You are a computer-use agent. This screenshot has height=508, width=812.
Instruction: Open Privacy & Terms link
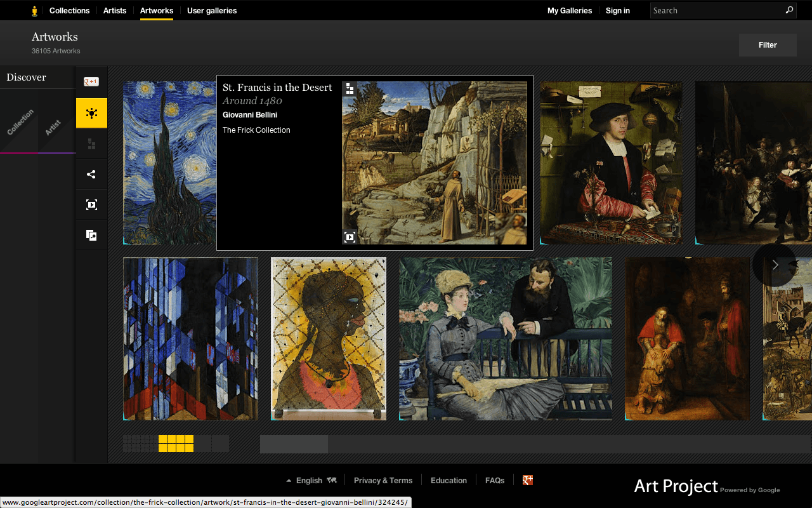(x=383, y=481)
